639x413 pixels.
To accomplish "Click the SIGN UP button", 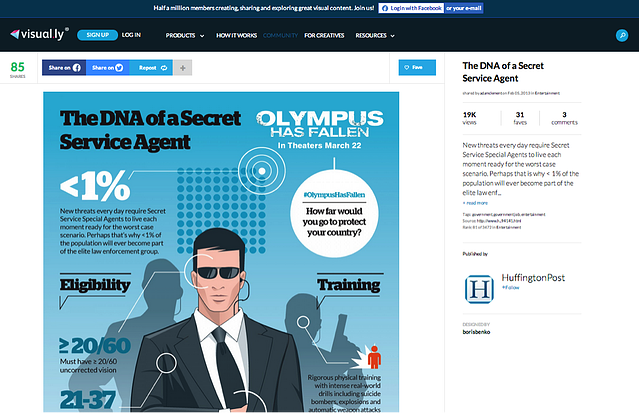I will 97,35.
